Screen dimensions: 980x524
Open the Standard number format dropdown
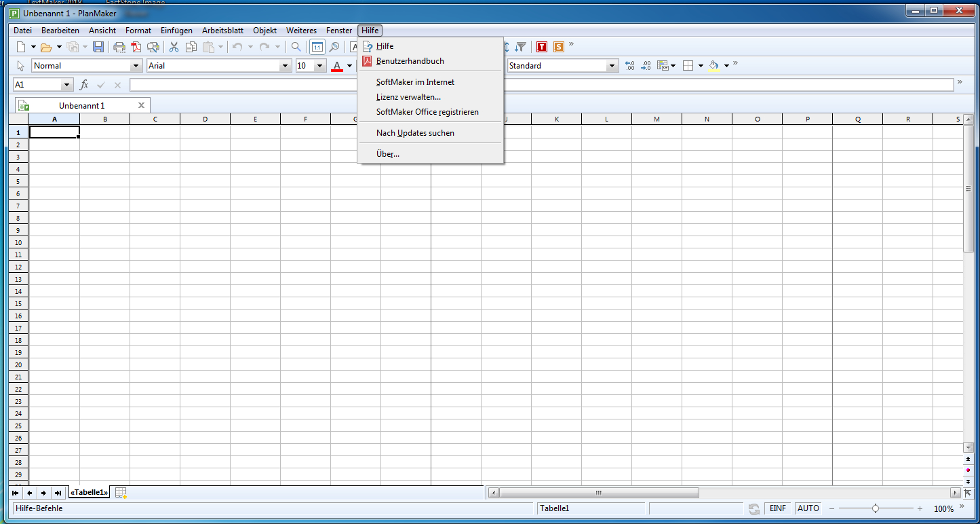coord(613,66)
